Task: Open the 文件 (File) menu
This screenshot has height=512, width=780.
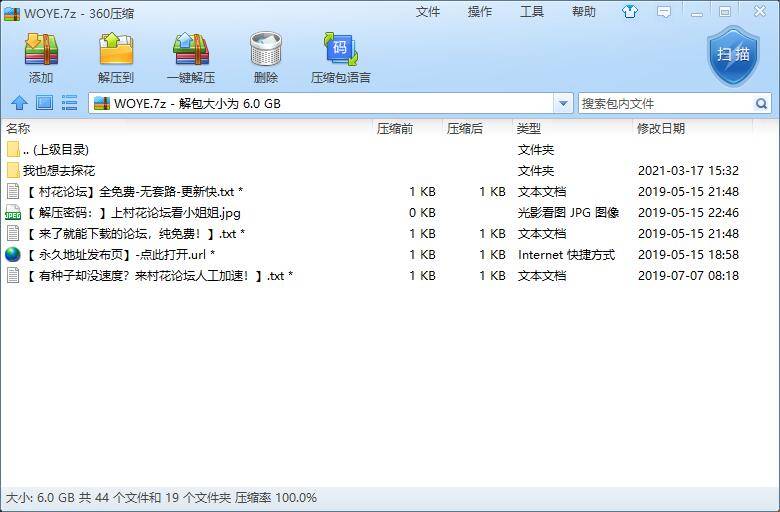Action: [428, 12]
